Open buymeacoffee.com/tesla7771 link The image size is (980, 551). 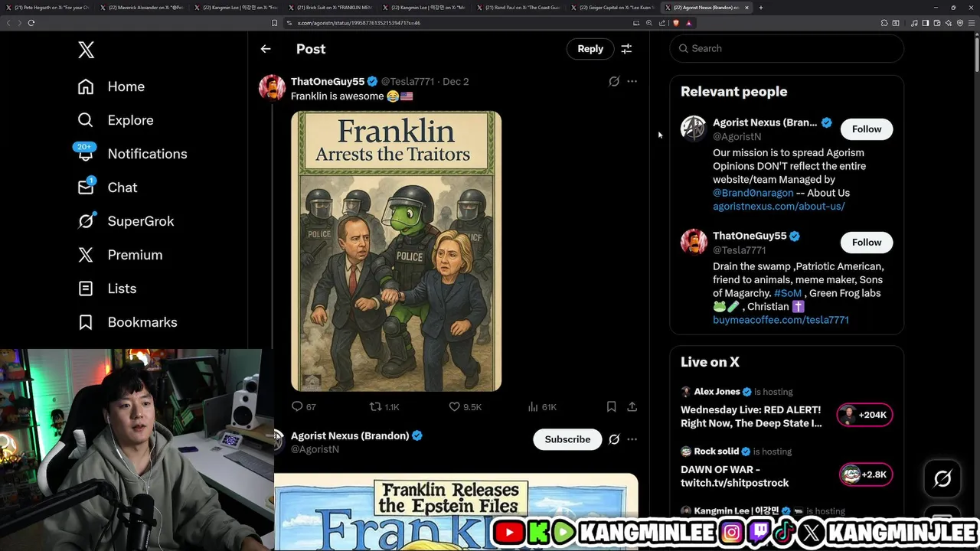(781, 320)
